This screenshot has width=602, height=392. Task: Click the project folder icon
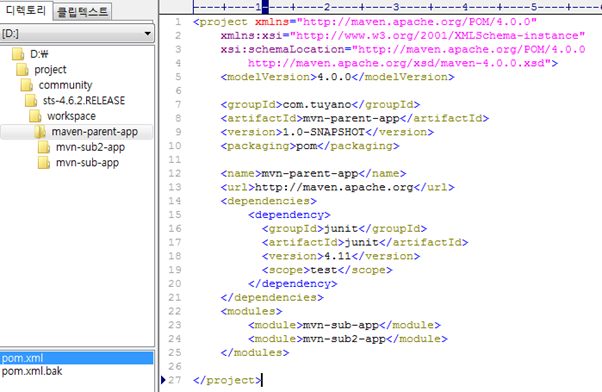click(x=22, y=69)
